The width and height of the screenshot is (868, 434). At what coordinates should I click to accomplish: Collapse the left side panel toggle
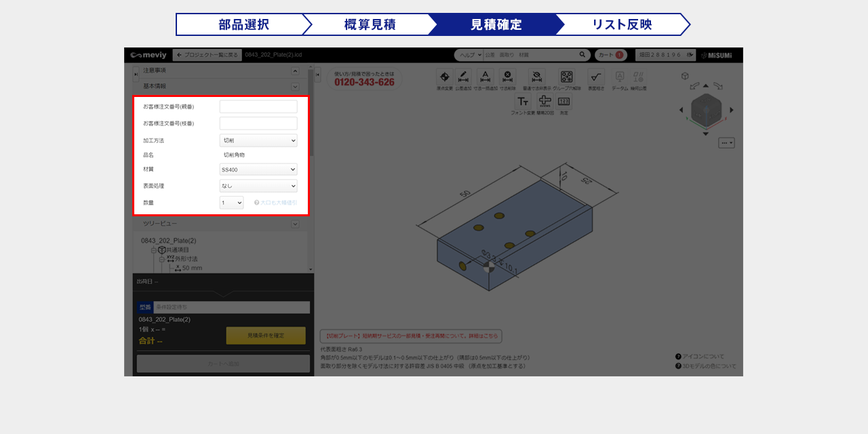(136, 73)
